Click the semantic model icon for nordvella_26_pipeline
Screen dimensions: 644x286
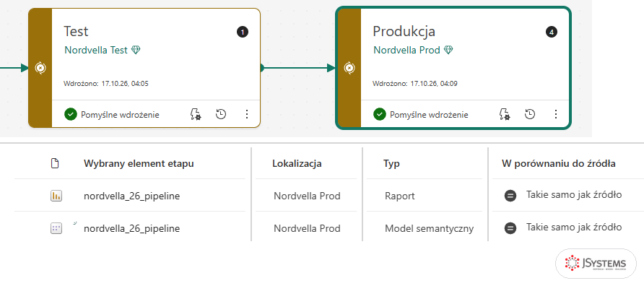point(56,228)
